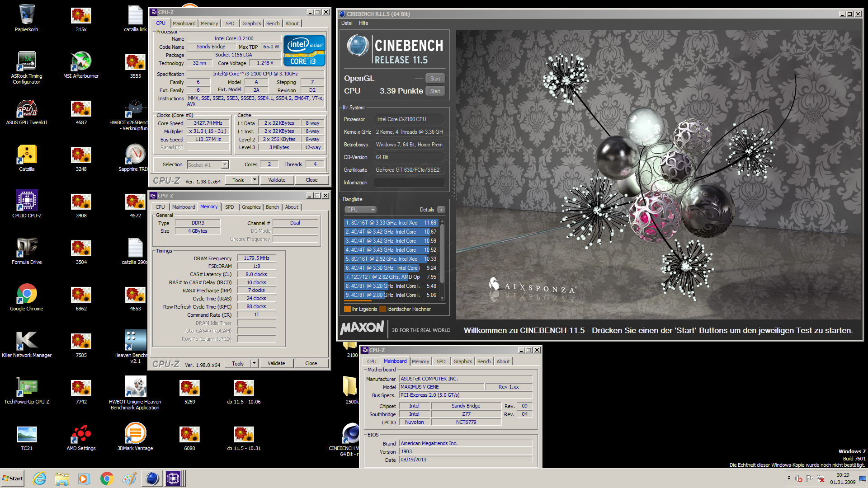Open Heaven Benchmark v2.1 desktop icon
The image size is (868, 488).
click(x=135, y=346)
